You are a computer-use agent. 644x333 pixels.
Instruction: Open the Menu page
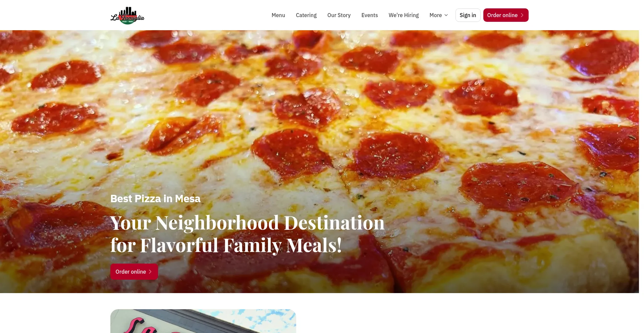tap(278, 15)
